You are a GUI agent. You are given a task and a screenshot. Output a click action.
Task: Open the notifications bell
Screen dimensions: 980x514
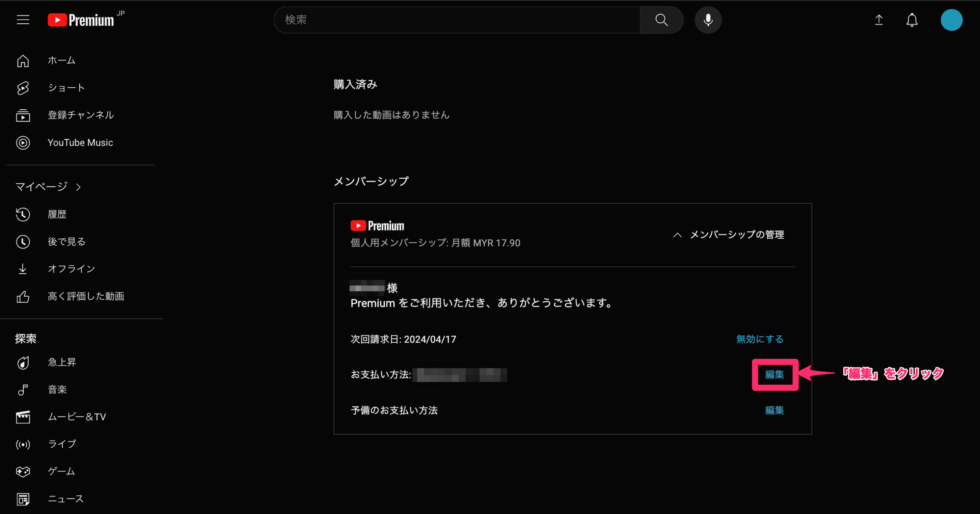pos(912,20)
